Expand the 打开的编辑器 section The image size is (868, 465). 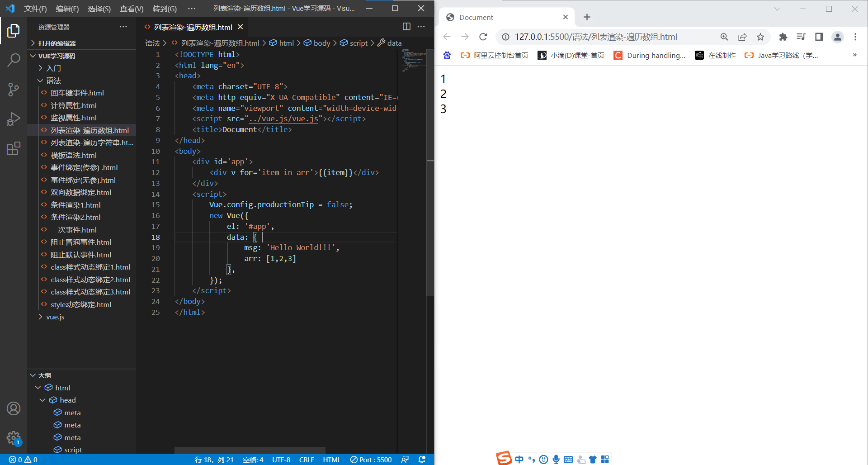tap(81, 43)
